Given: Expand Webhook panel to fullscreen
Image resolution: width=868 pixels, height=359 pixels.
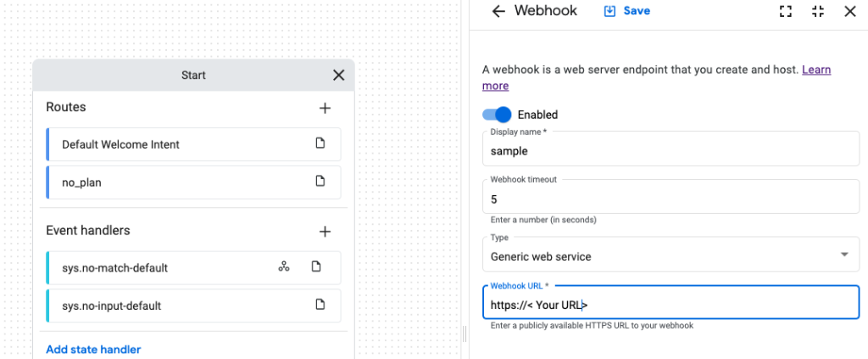Looking at the screenshot, I should coord(785,11).
